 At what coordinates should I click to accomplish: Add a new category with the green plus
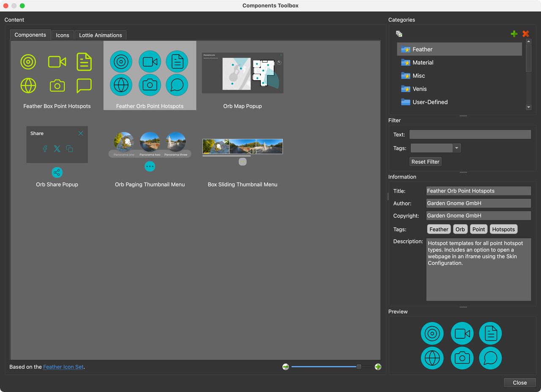pyautogui.click(x=514, y=33)
